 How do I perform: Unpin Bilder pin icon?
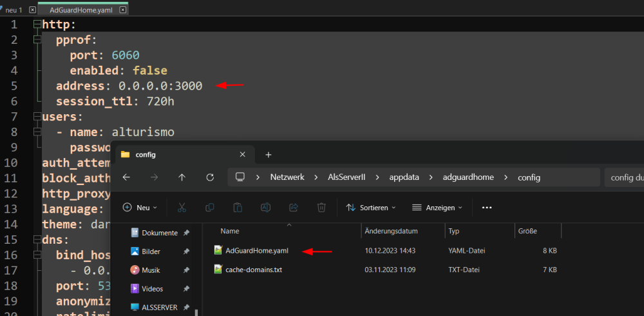coord(186,252)
